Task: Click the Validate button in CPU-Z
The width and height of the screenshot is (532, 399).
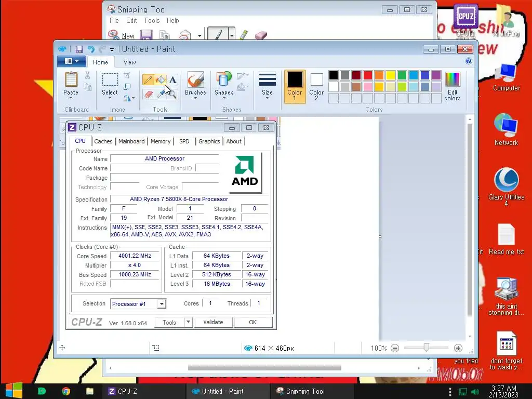Action: (213, 322)
